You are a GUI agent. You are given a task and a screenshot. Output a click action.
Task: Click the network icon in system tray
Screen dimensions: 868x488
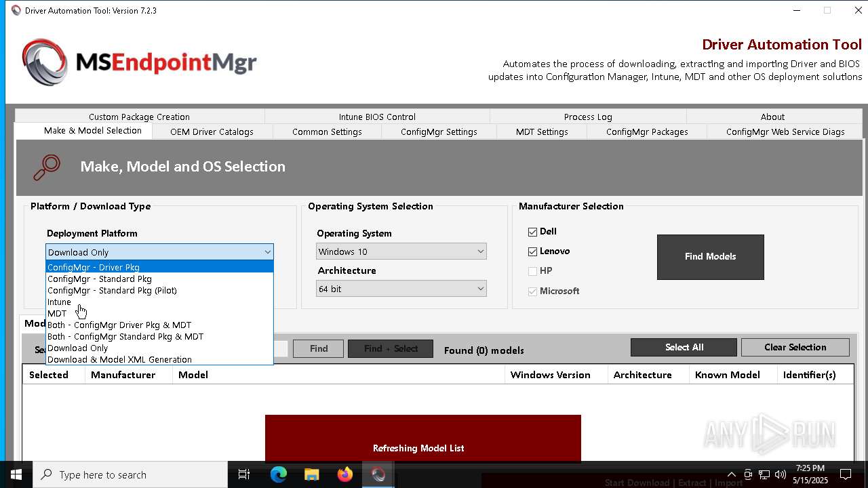[x=764, y=474]
